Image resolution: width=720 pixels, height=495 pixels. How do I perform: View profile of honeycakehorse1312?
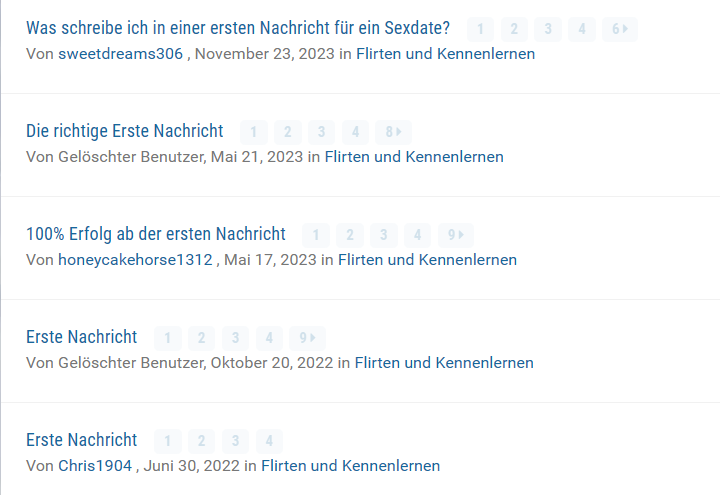point(135,260)
